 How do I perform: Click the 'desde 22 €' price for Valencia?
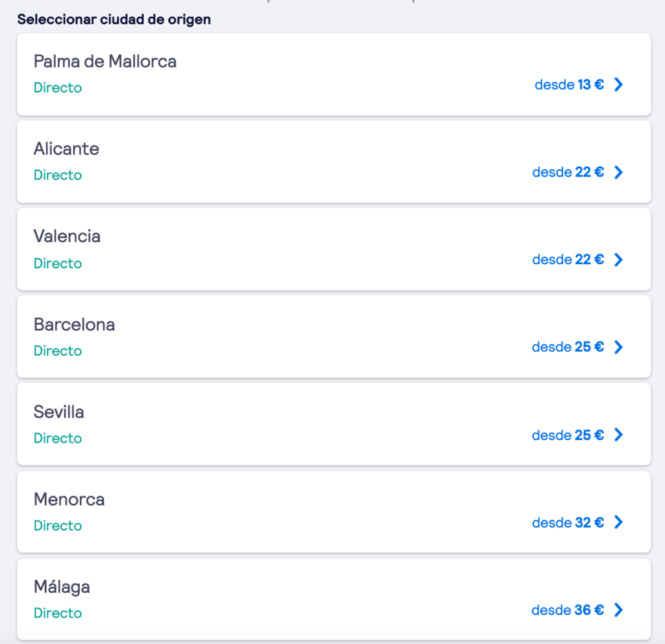pyautogui.click(x=568, y=260)
